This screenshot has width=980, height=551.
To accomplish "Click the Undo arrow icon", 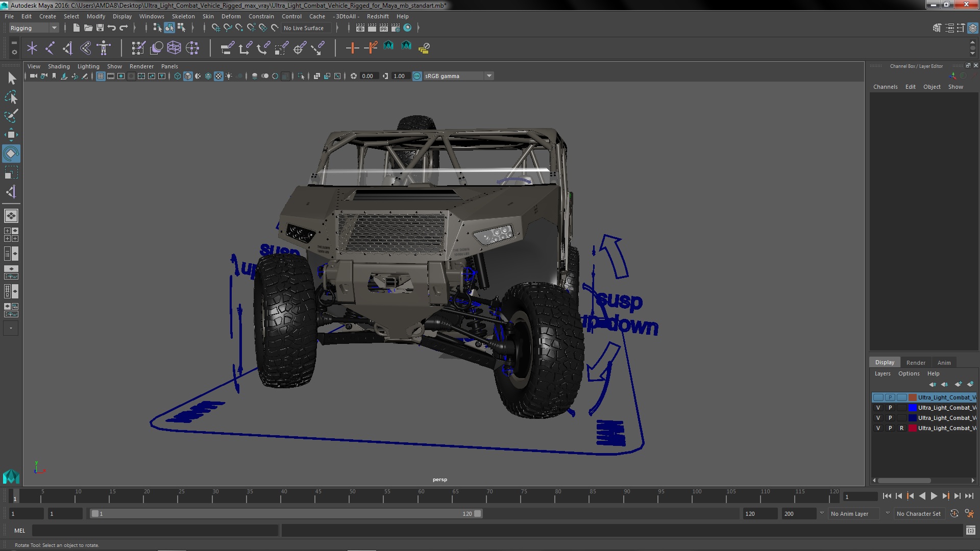I will tap(111, 28).
